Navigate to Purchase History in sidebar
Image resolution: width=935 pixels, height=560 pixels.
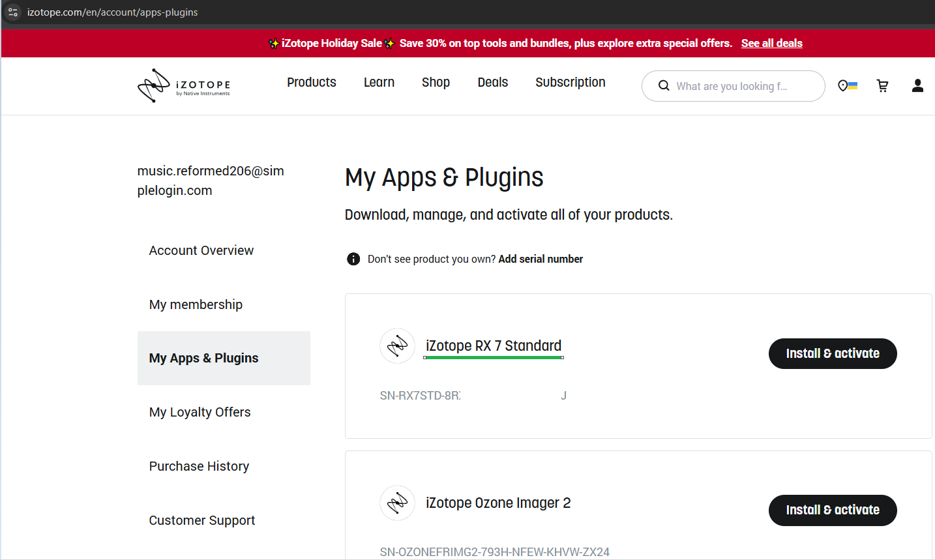199,466
